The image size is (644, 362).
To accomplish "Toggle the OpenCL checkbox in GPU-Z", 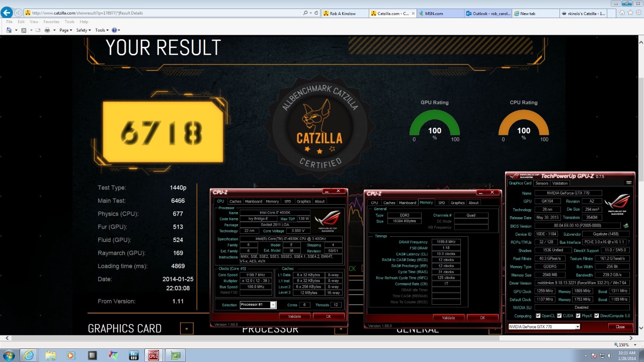I will point(538,316).
